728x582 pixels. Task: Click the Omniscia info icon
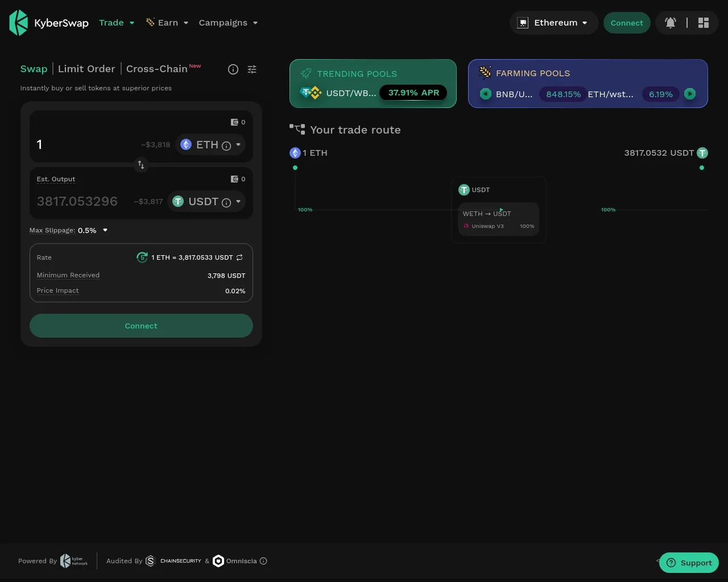[263, 561]
